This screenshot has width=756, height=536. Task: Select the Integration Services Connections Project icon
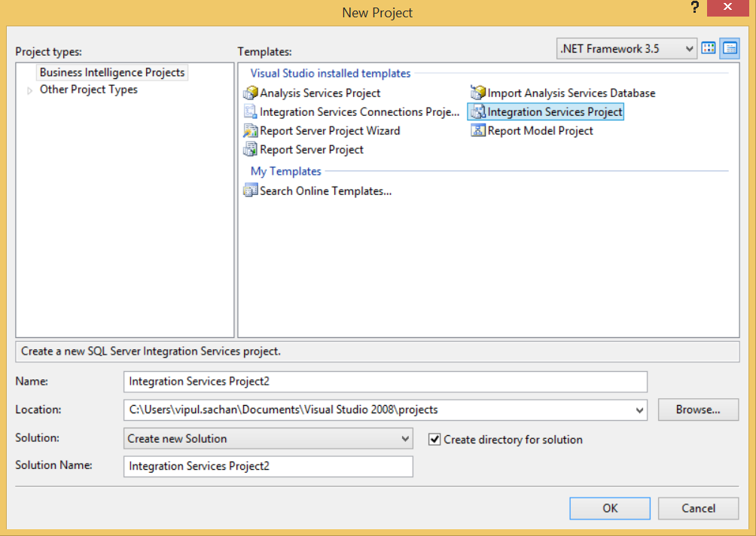251,111
